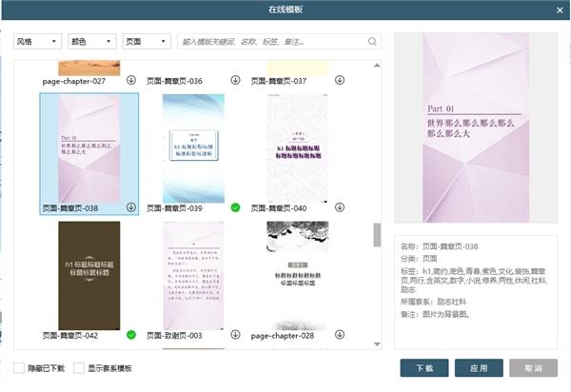Click download icon beside 页面-篇章页-038
Viewport: 571px width, 392px height.
131,207
